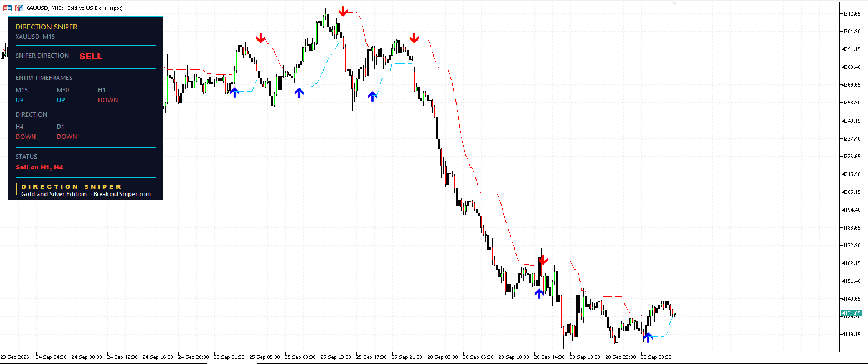The width and height of the screenshot is (868, 364).
Task: Select the blue up arrow near 29 Sep 03:30
Action: click(x=648, y=337)
